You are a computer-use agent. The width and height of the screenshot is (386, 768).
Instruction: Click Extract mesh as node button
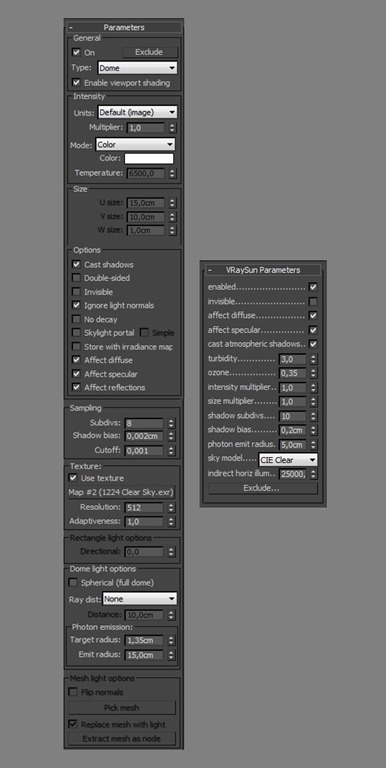point(121,739)
